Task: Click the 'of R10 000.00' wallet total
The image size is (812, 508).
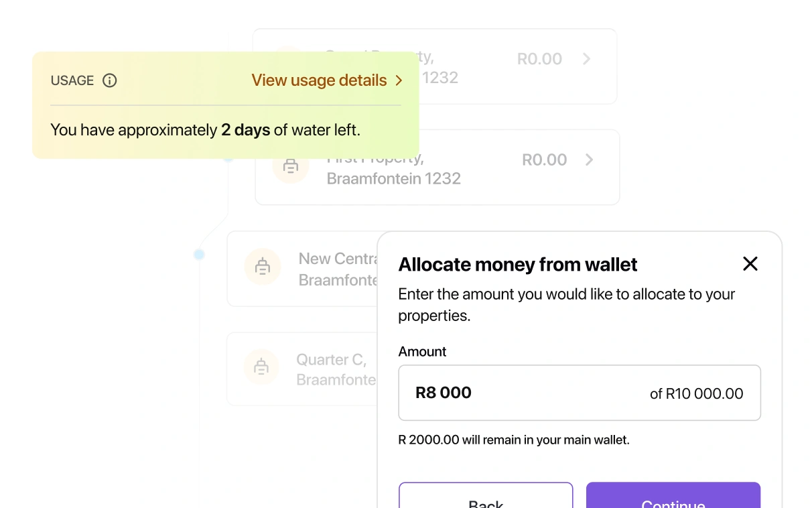Action: click(696, 394)
